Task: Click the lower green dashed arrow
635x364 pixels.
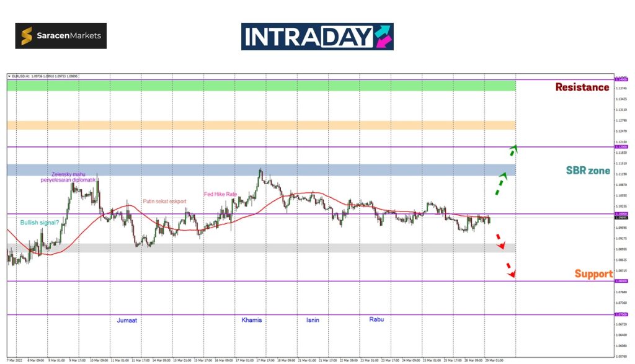Action: coord(500,184)
